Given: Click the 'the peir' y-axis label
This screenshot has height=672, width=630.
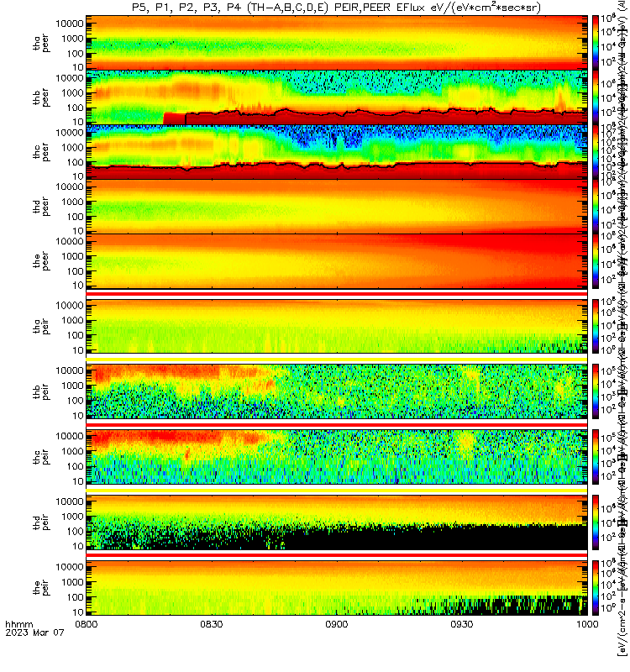Looking at the screenshot, I should (x=41, y=587).
